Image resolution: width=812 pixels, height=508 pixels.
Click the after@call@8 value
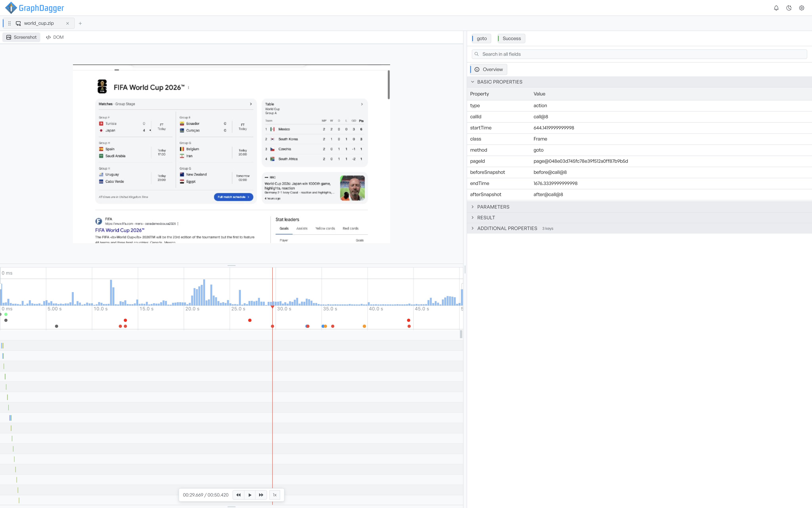click(x=548, y=194)
